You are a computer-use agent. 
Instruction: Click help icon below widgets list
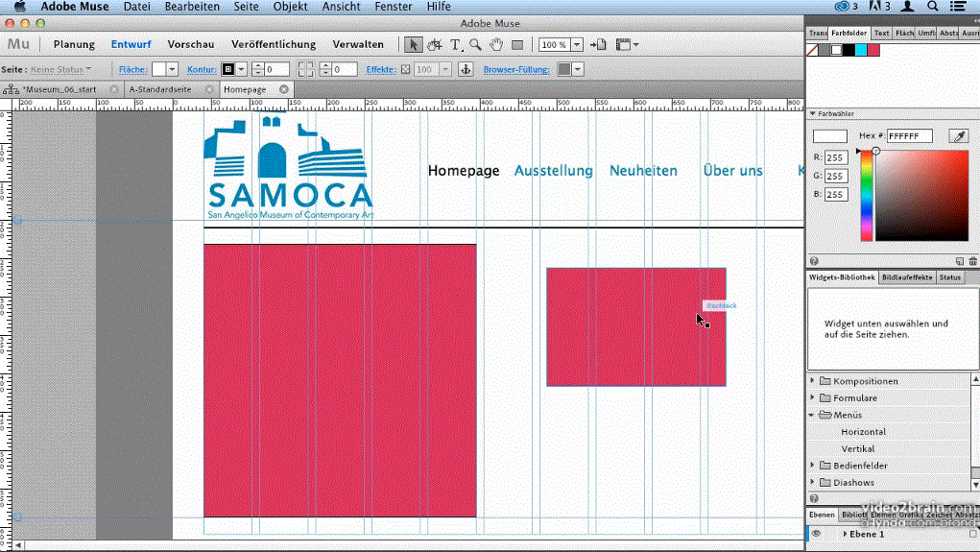pyautogui.click(x=814, y=498)
